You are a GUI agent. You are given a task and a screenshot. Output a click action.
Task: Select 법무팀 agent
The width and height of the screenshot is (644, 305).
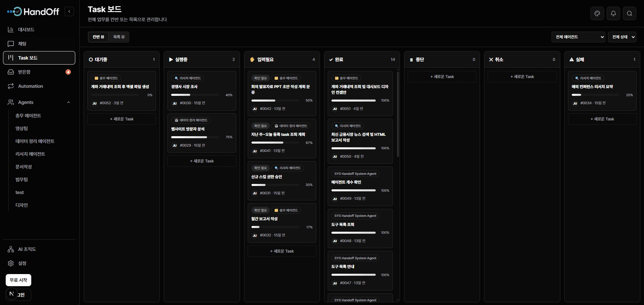22,180
